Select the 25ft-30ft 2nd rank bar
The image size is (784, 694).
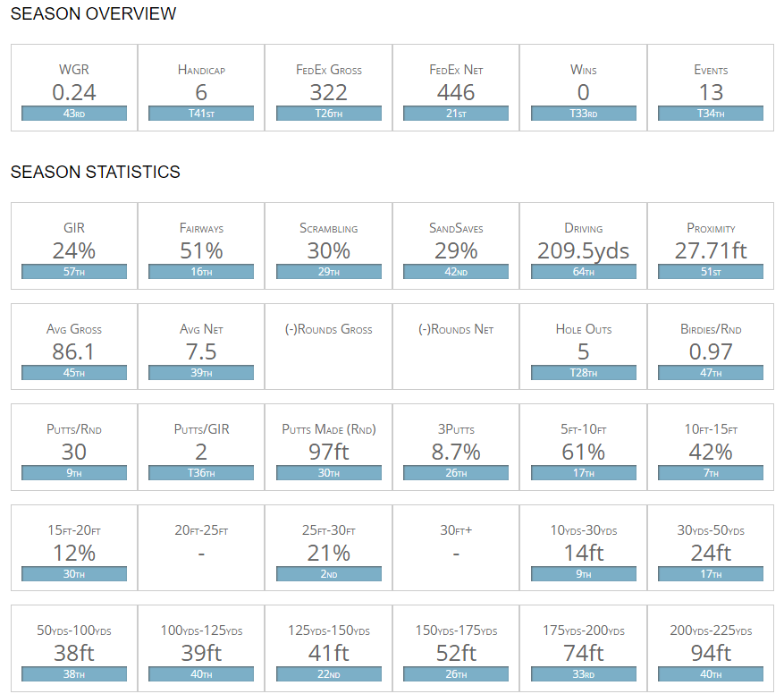coord(329,574)
